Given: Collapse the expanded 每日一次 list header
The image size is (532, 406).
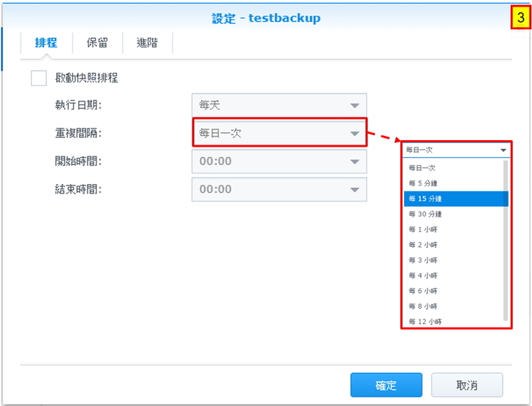Looking at the screenshot, I should [456, 150].
